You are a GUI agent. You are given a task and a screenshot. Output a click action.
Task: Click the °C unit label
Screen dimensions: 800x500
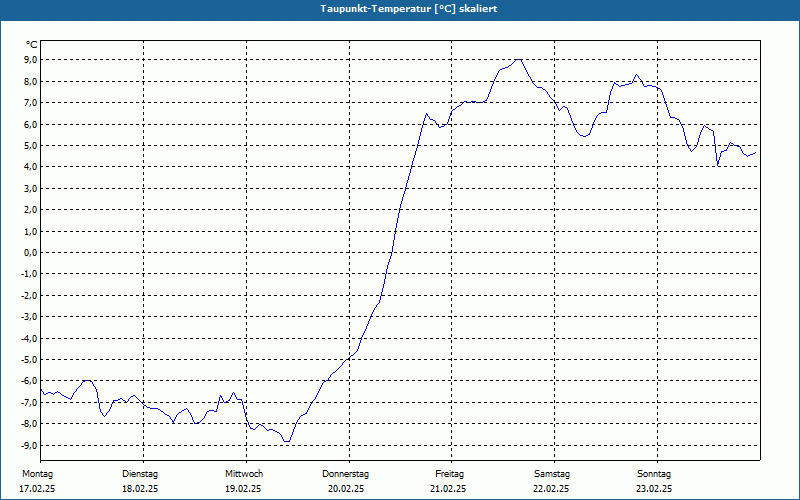click(32, 45)
